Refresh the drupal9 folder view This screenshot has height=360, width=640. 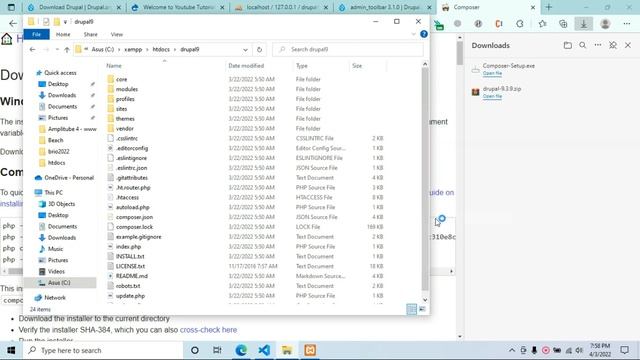click(x=259, y=50)
